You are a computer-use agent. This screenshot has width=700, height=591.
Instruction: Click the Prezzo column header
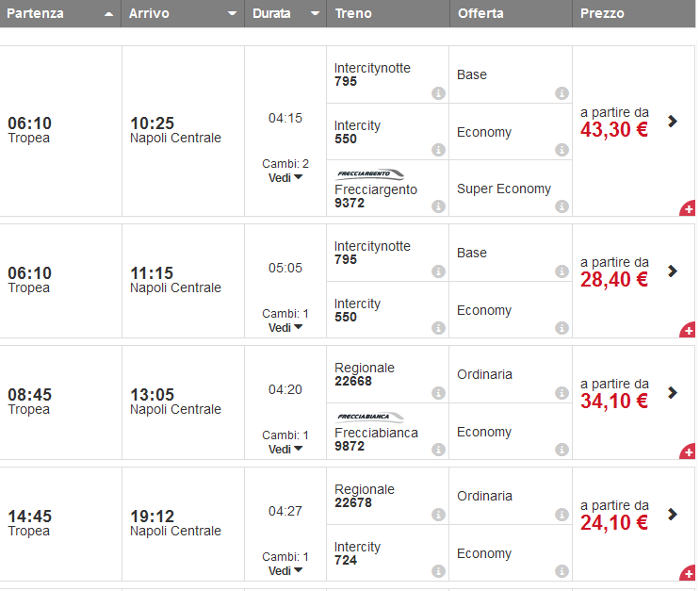[x=633, y=14]
